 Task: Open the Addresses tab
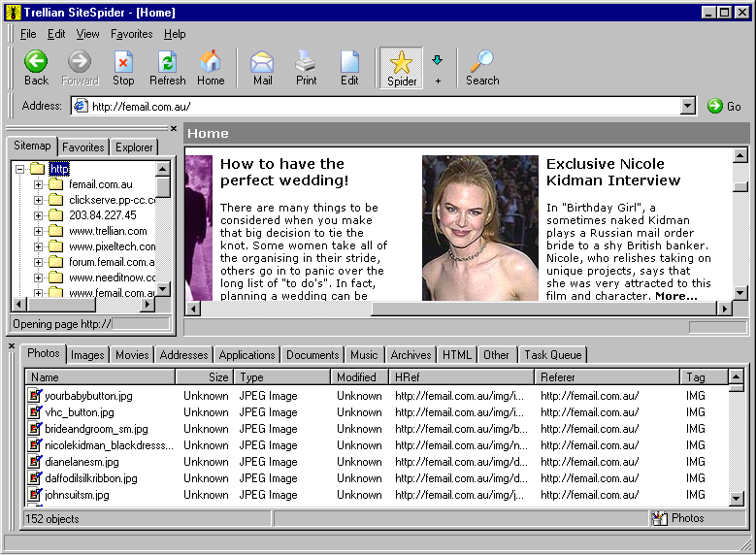[x=183, y=355]
